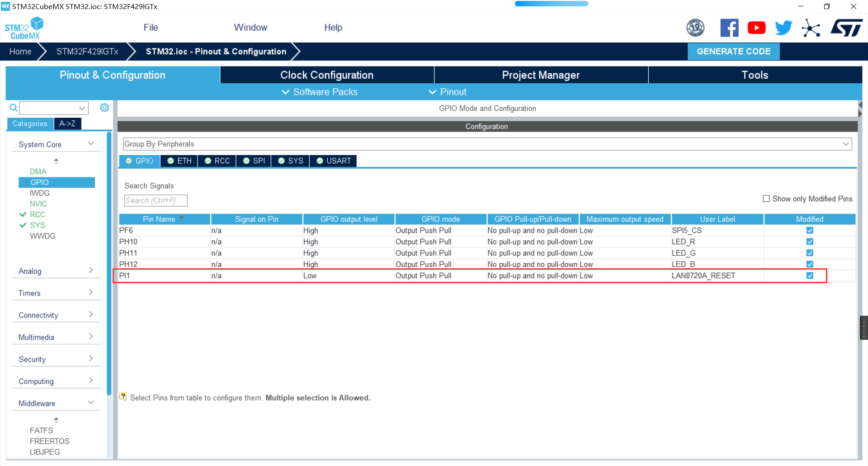Open the categories settings gear icon
Viewport: 868px width, 466px height.
[104, 108]
